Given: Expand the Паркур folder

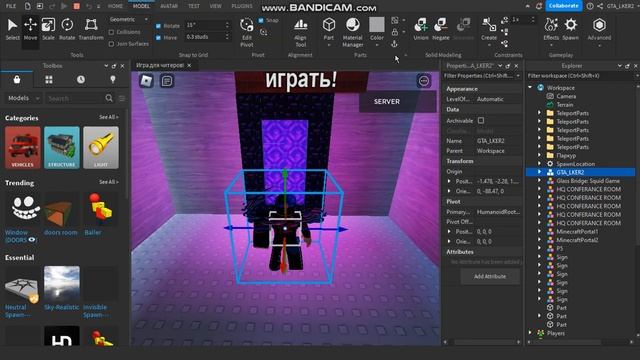Looking at the screenshot, I should [539, 155].
